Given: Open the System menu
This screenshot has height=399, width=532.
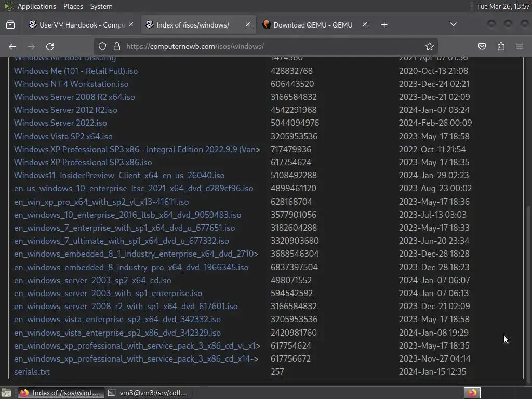Looking at the screenshot, I should pos(101,6).
